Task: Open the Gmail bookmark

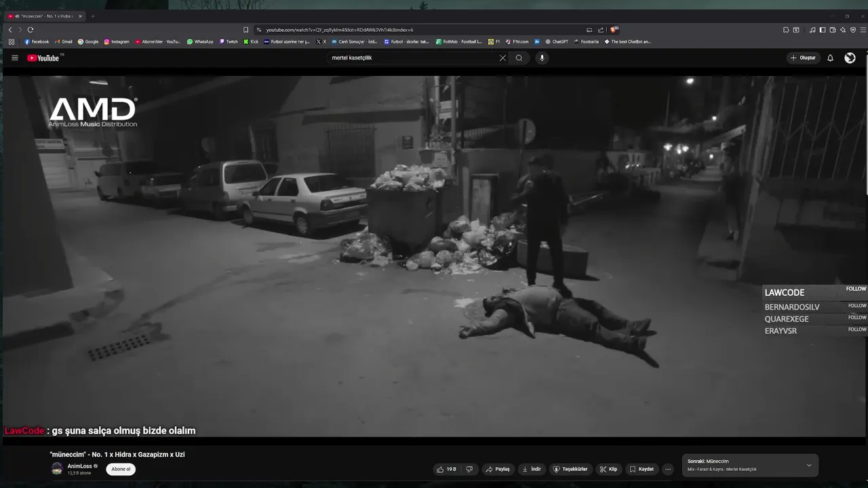Action: 64,41
